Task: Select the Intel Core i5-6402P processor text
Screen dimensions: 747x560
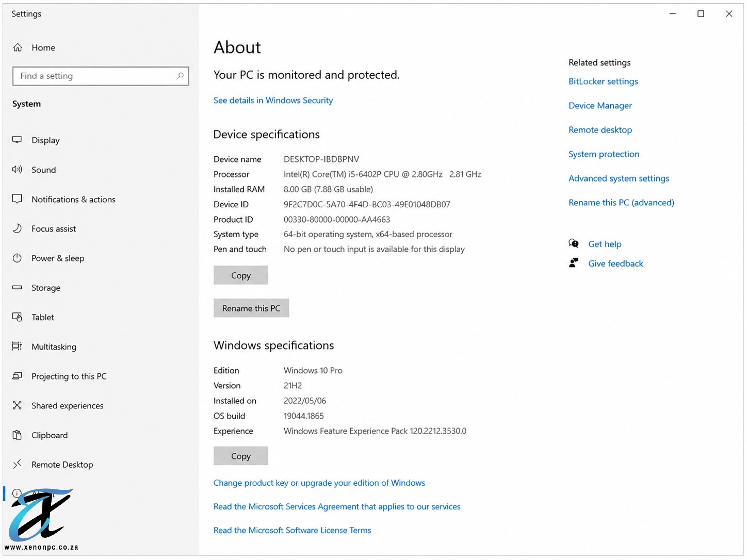Action: tap(382, 174)
